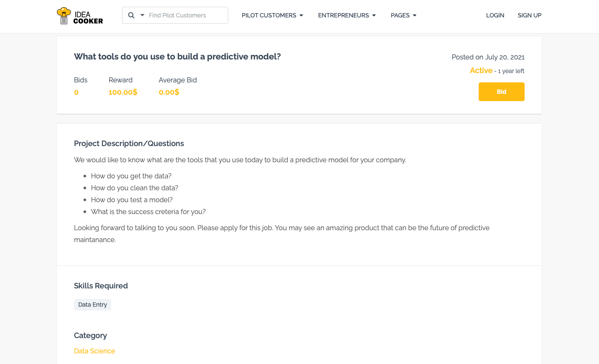Click the search magnifier icon

coord(131,15)
